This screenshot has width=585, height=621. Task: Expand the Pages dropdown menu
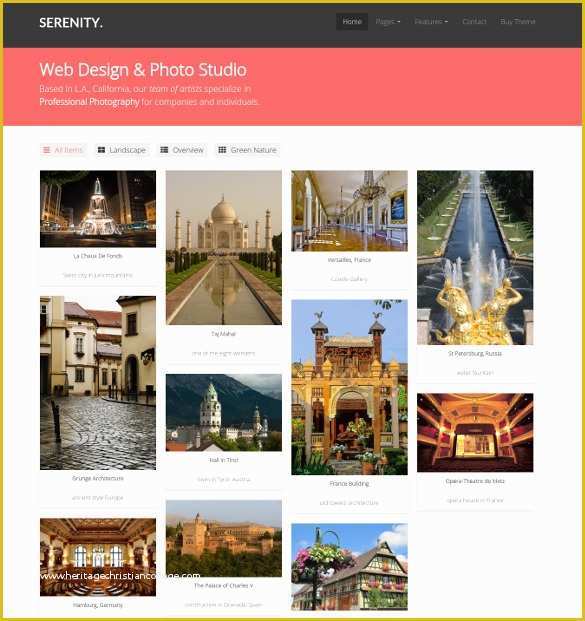click(388, 21)
